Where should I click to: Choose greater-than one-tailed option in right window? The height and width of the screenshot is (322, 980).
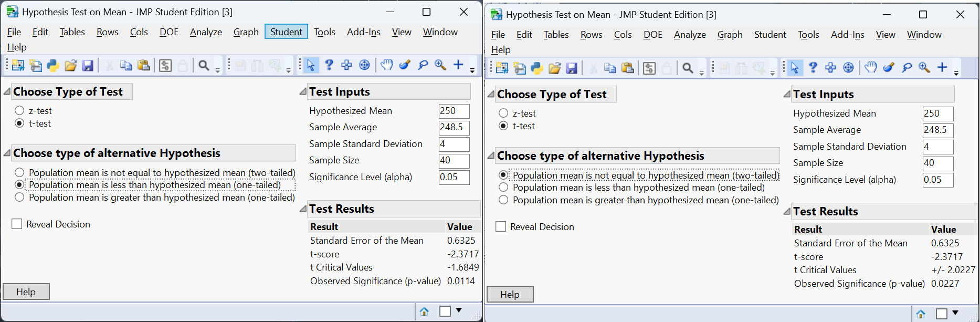click(503, 200)
